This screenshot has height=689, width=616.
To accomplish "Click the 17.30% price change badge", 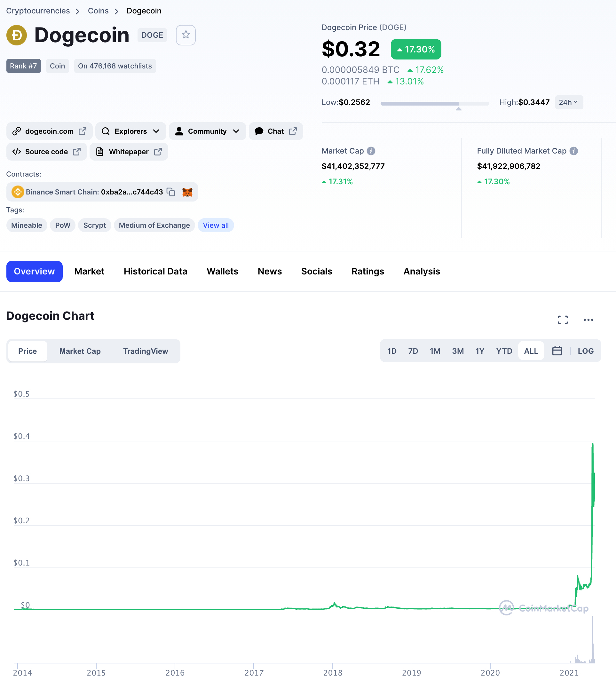I will 416,49.
